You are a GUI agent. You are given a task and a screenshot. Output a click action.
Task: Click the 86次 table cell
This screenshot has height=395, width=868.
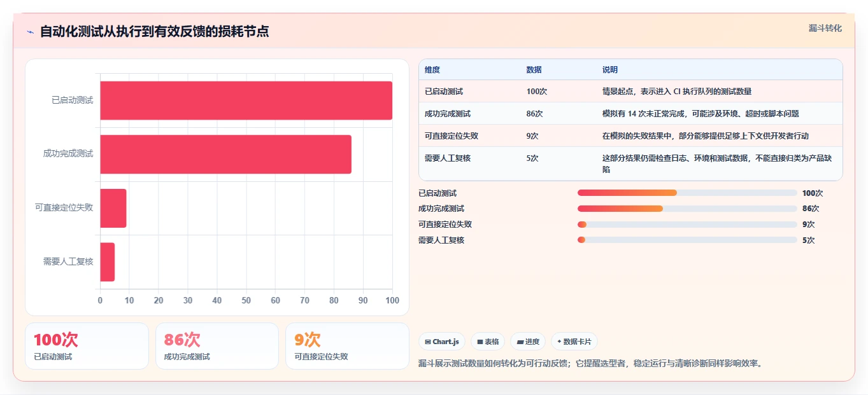(x=535, y=114)
